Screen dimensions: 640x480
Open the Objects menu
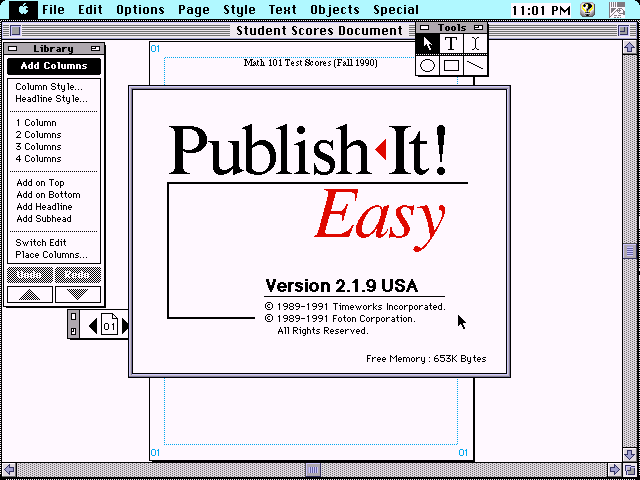point(335,9)
